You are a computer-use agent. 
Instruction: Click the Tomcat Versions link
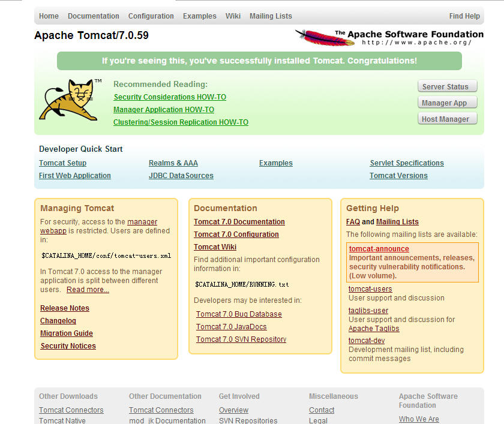(398, 175)
